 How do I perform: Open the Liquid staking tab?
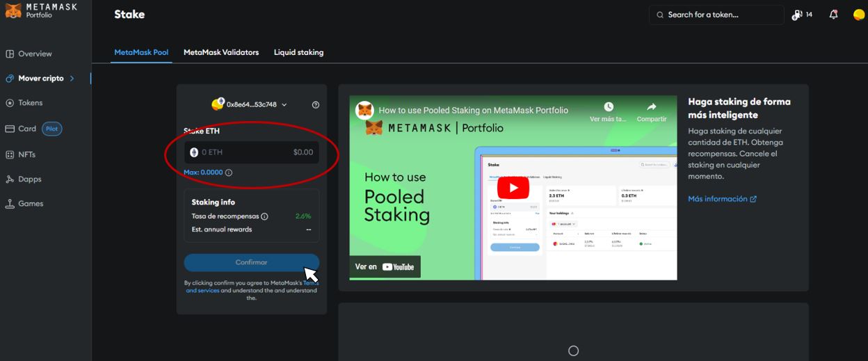[x=298, y=52]
